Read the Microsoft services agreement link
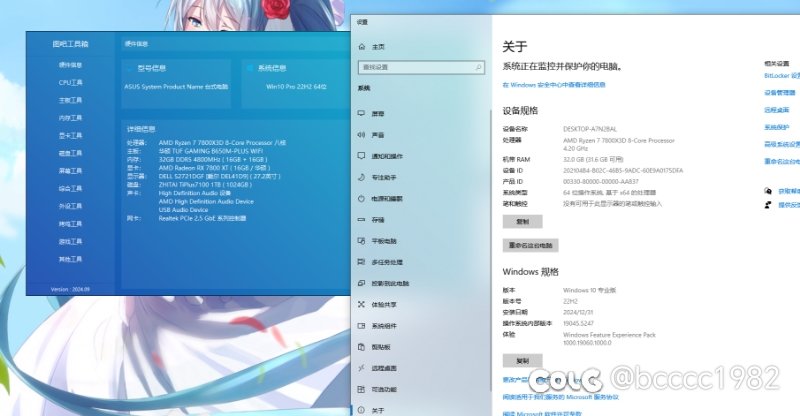The width and height of the screenshot is (800, 416). pyautogui.click(x=561, y=397)
